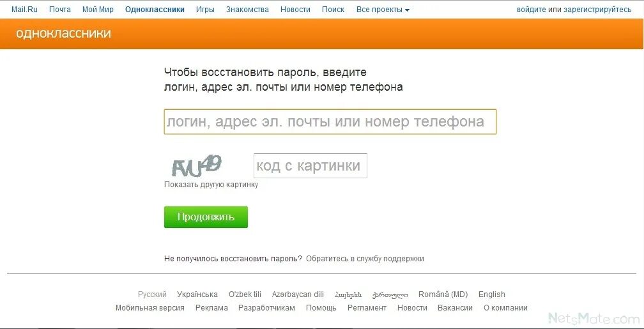Open Новости in the top navigation bar

(x=295, y=10)
